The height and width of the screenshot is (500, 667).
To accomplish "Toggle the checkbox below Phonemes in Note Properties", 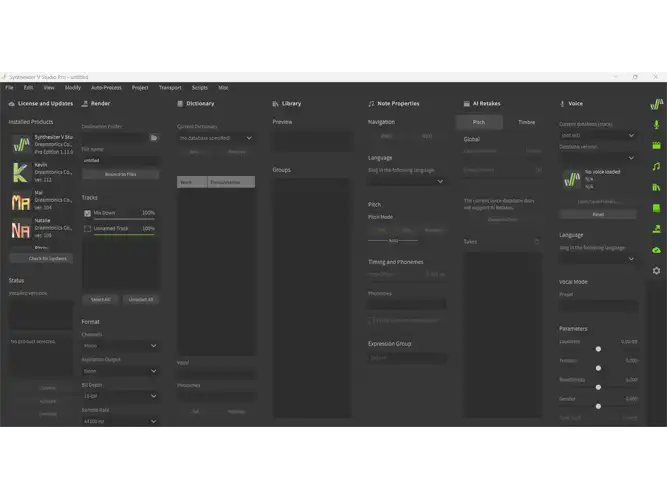I will coord(371,320).
